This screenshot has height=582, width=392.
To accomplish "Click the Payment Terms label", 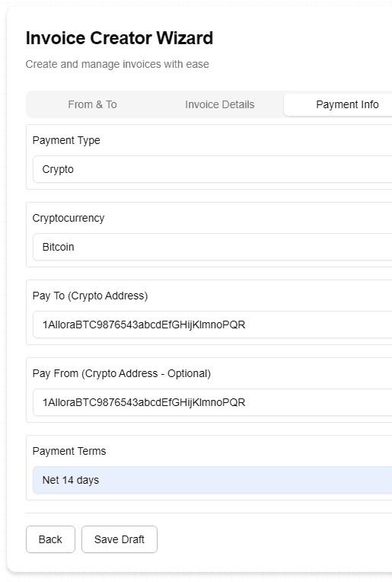I will [69, 451].
